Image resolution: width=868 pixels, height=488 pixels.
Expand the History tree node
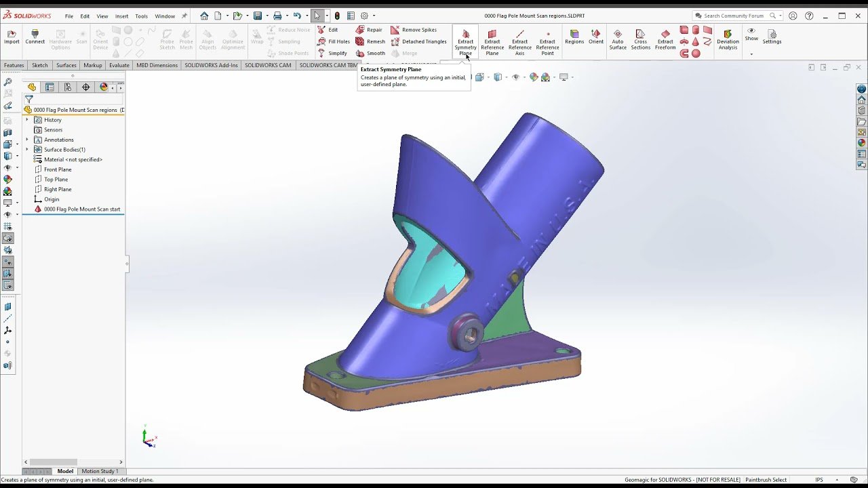[27, 120]
